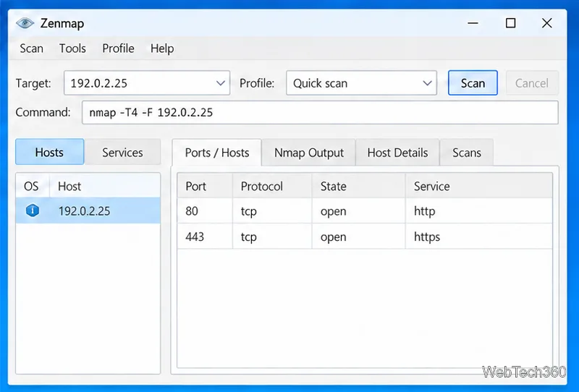
Task: Open the Host Details tab
Action: coord(397,153)
